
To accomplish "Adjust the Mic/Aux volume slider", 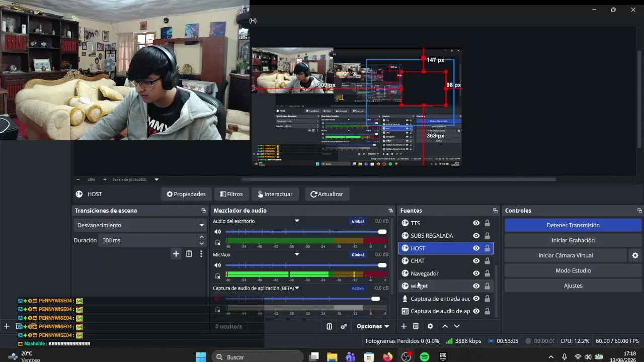I will 306,265.
